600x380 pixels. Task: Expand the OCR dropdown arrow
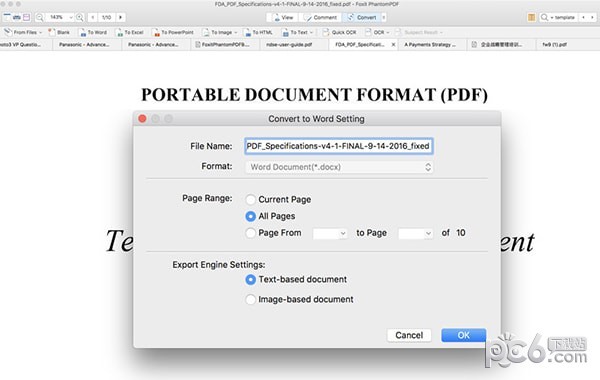pyautogui.click(x=388, y=33)
